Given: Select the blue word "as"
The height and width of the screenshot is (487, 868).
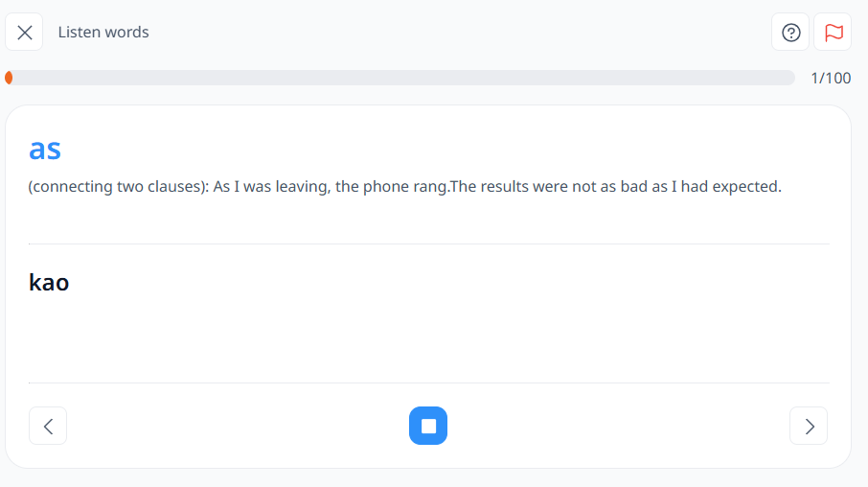Looking at the screenshot, I should pyautogui.click(x=45, y=149).
